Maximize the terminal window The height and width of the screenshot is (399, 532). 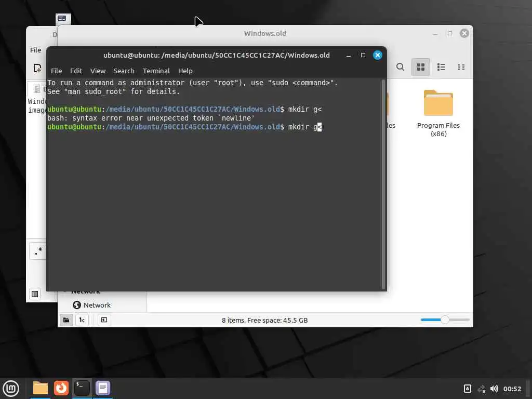tap(363, 55)
